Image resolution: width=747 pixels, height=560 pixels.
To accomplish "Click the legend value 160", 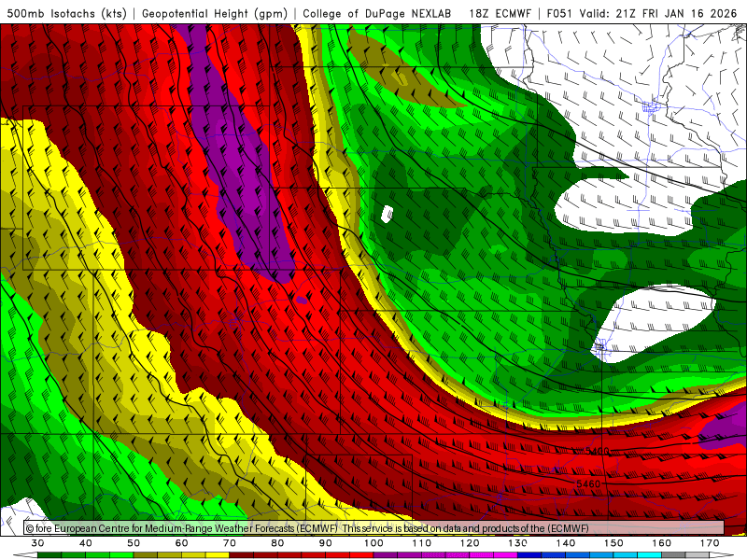I will pos(662,543).
